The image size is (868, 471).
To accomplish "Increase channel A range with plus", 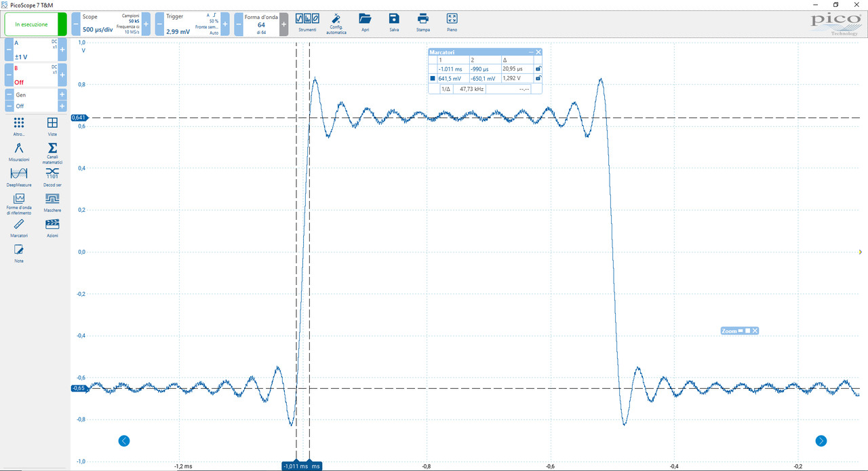I will click(62, 50).
